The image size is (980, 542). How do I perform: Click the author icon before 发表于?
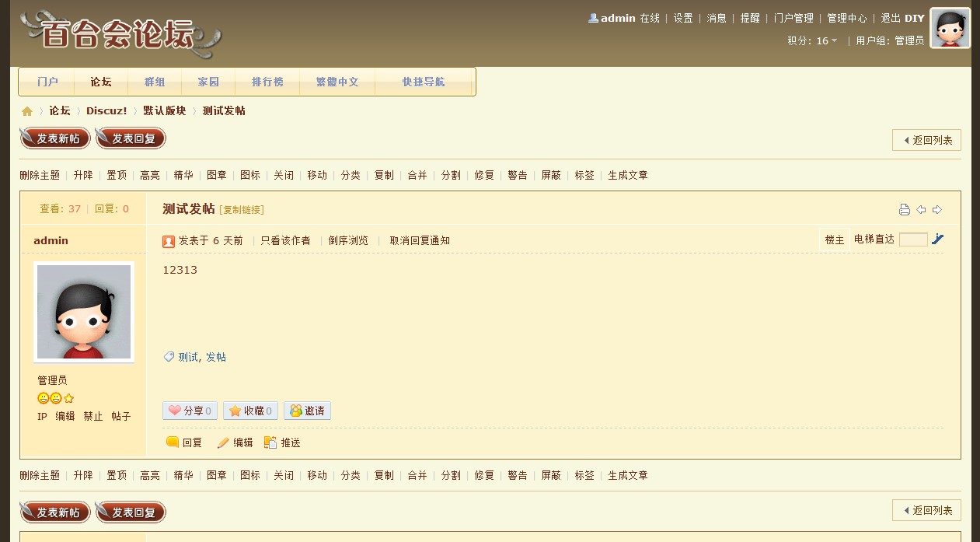(169, 241)
